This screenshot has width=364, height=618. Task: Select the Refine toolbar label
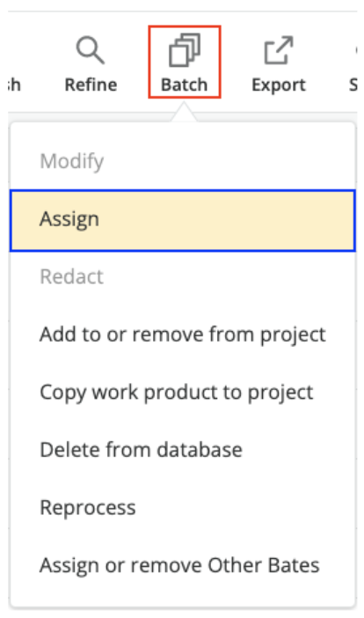click(x=91, y=85)
